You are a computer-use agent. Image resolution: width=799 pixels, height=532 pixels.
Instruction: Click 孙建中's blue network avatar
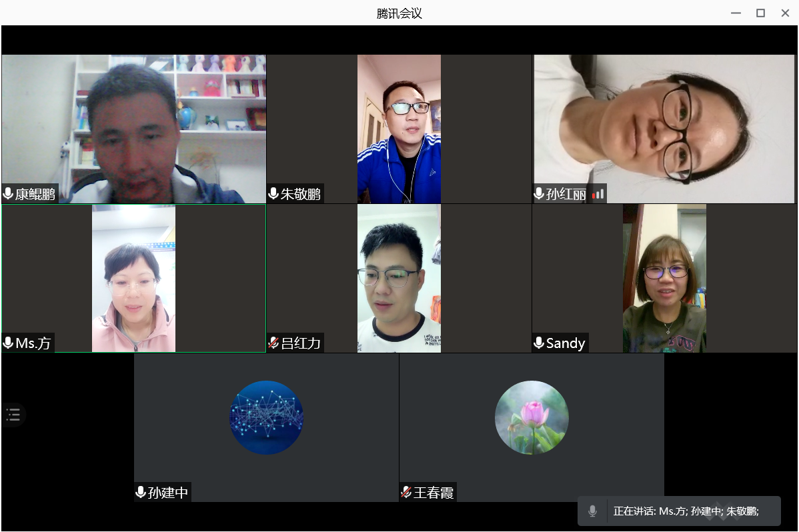(x=266, y=417)
